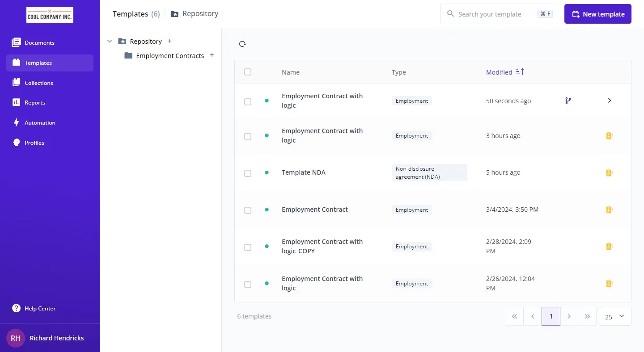Screen dimensions: 644x352
Task: Collapse the Repository tree with chevron
Action: tap(110, 42)
